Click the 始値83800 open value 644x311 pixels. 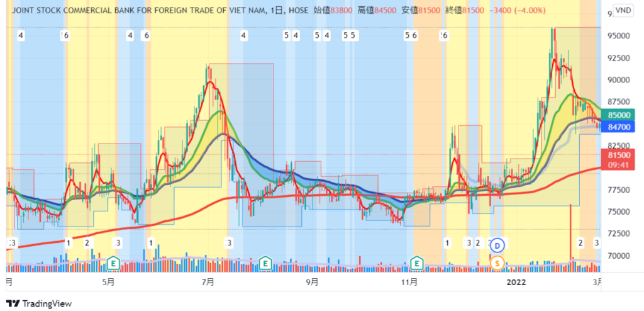click(x=333, y=10)
